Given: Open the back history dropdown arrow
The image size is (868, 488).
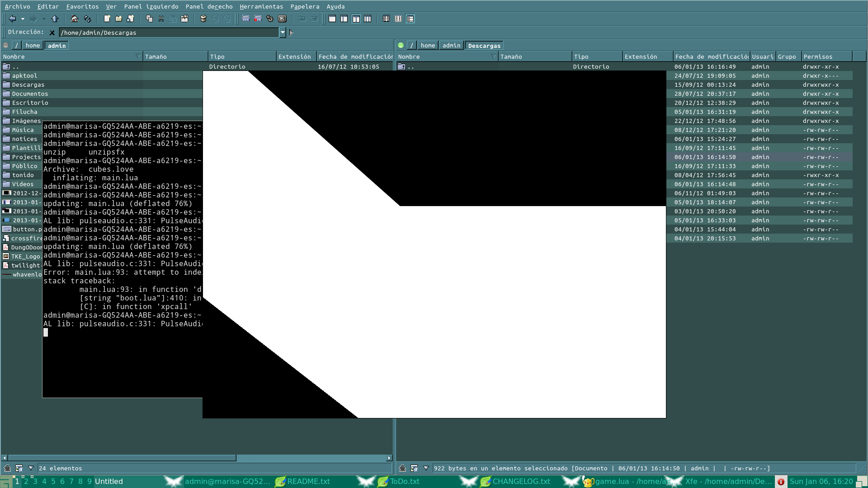Looking at the screenshot, I should click(x=23, y=19).
